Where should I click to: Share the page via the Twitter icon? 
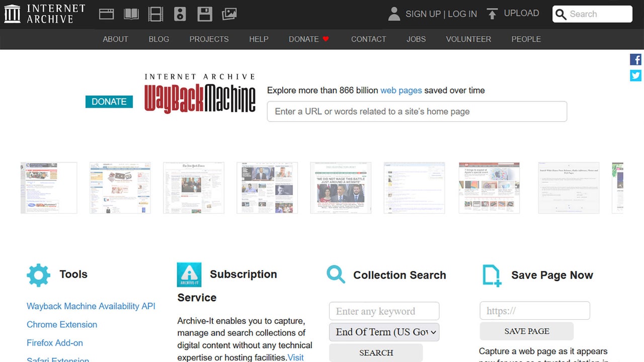point(635,75)
